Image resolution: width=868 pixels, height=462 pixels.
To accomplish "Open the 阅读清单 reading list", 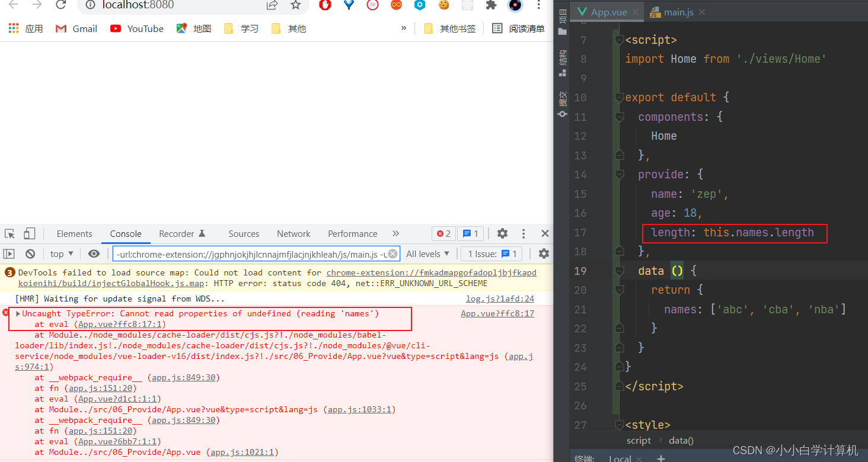I will click(519, 28).
